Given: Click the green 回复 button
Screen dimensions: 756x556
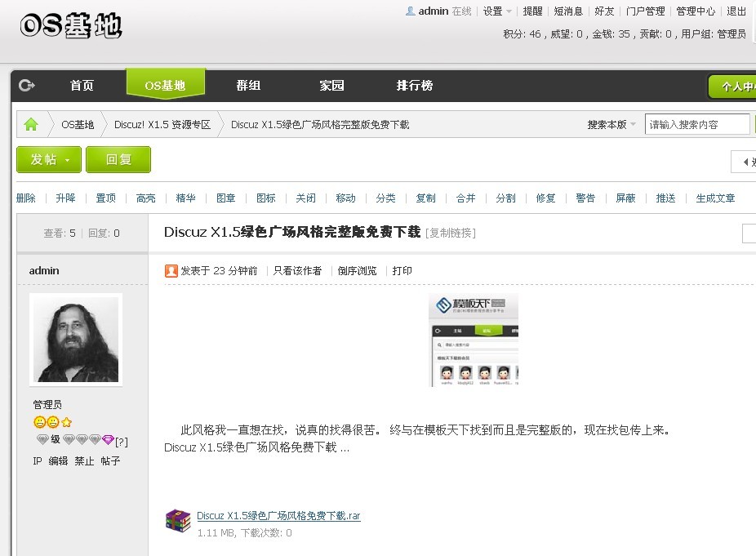Looking at the screenshot, I should [x=118, y=159].
